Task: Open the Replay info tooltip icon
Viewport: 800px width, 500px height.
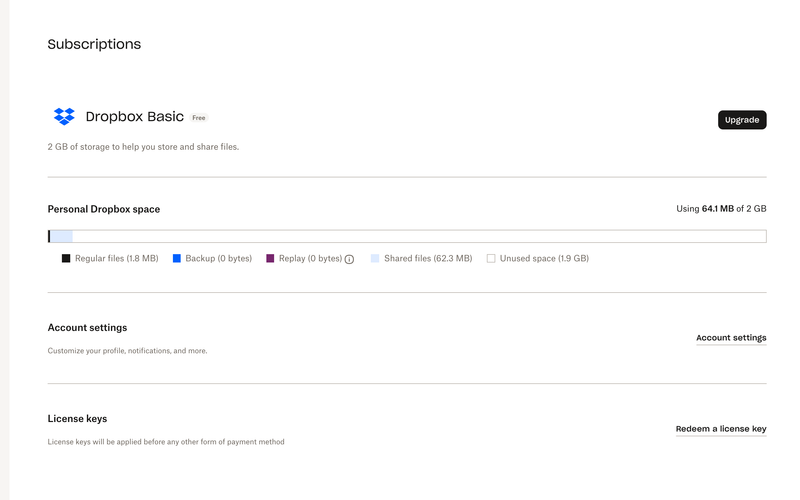Action: click(350, 259)
